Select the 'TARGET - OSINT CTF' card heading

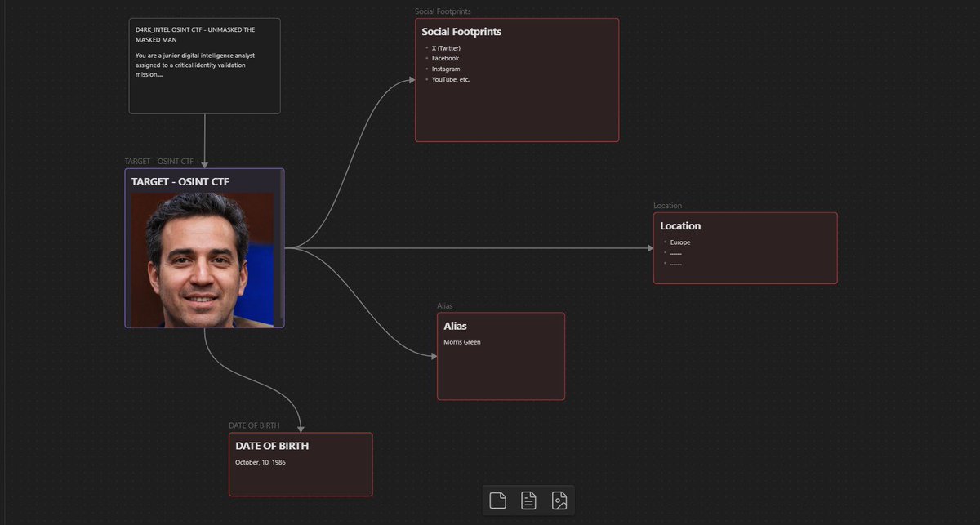(x=180, y=181)
